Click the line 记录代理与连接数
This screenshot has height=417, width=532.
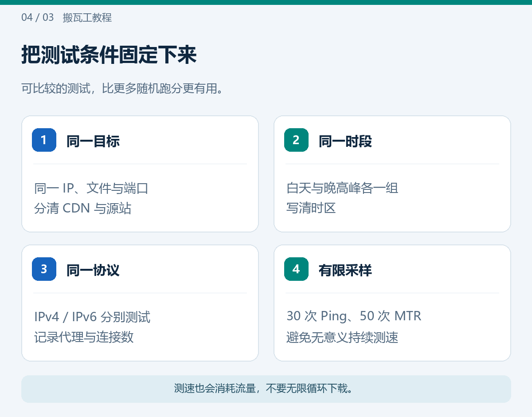[x=84, y=337]
